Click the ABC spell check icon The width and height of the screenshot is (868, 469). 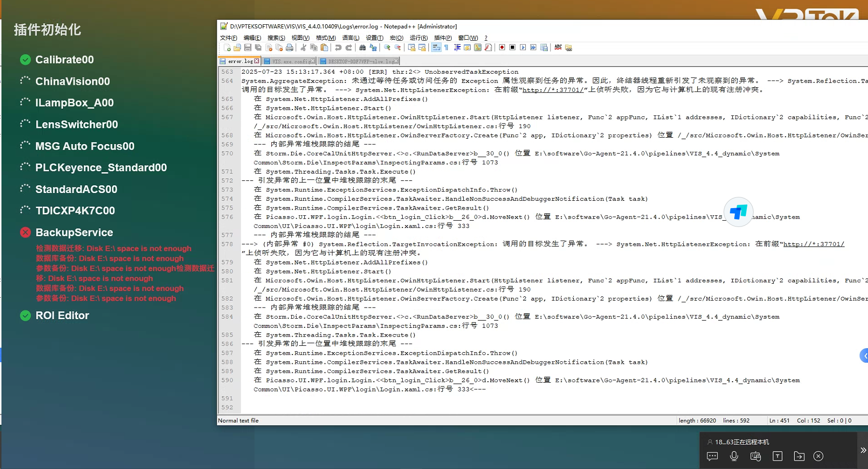click(x=558, y=48)
